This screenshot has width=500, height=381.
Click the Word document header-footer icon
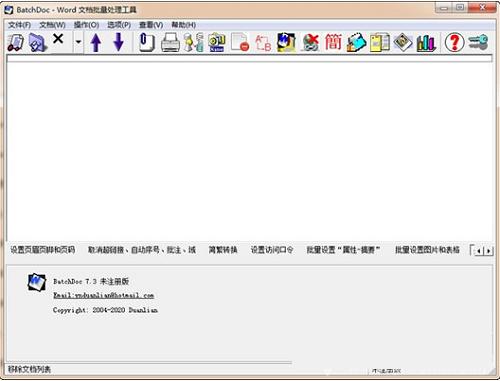pyautogui.click(x=286, y=42)
